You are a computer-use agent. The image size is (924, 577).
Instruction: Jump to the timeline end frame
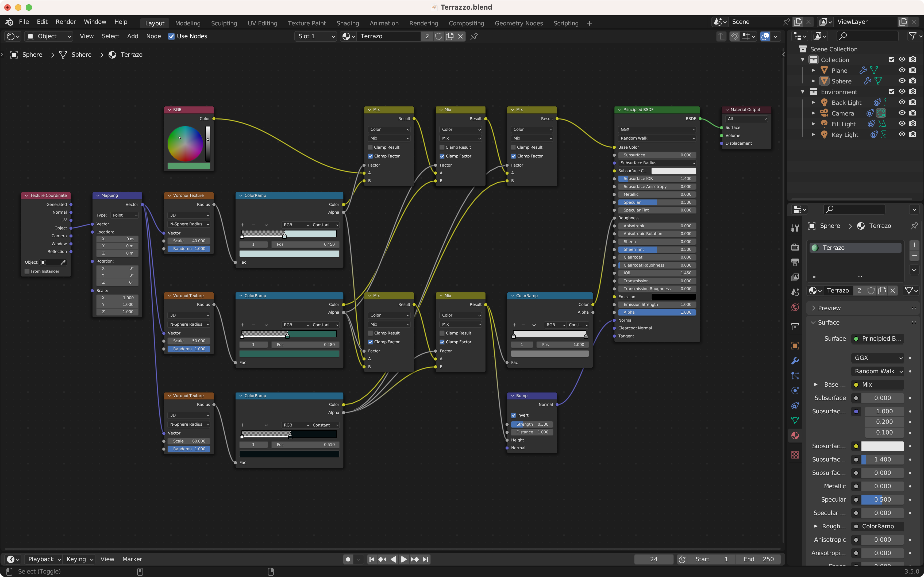point(426,559)
